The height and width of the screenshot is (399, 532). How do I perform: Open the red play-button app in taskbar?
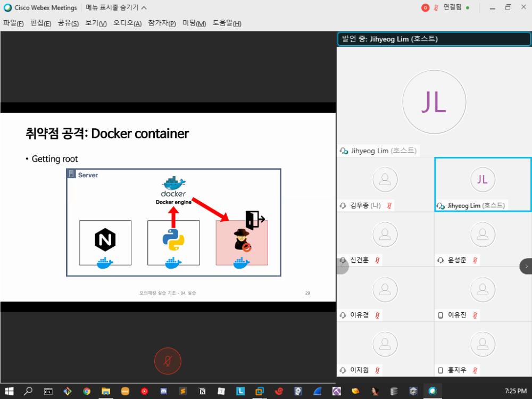pos(144,391)
